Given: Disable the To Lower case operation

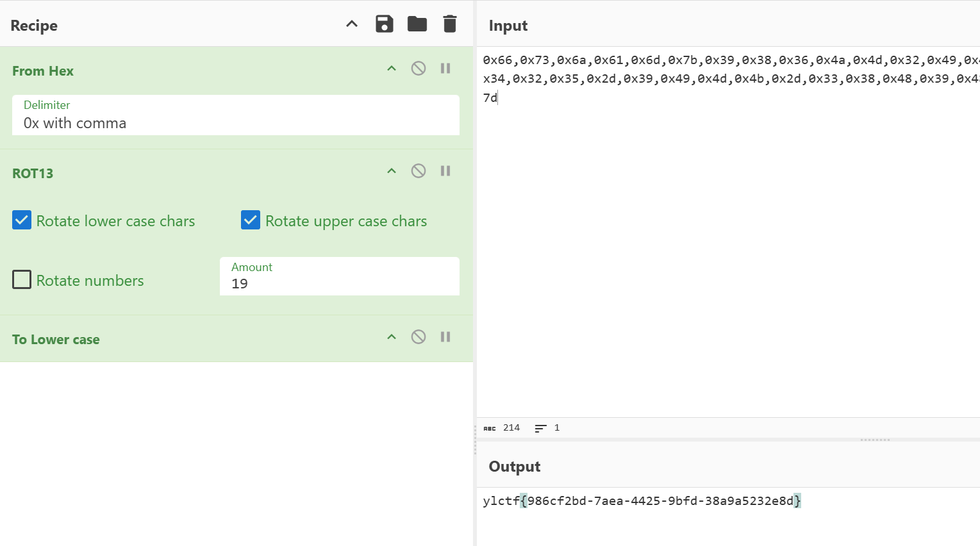Looking at the screenshot, I should pyautogui.click(x=419, y=337).
